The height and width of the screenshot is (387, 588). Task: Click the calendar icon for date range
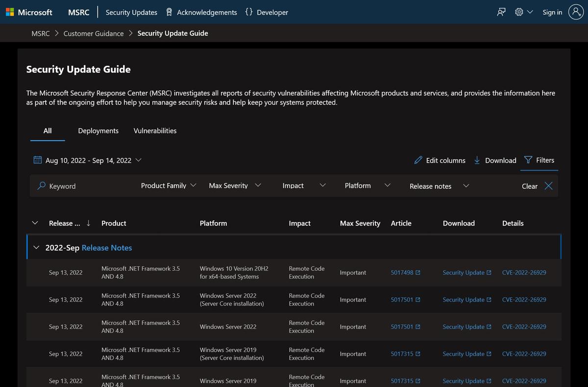(38, 160)
